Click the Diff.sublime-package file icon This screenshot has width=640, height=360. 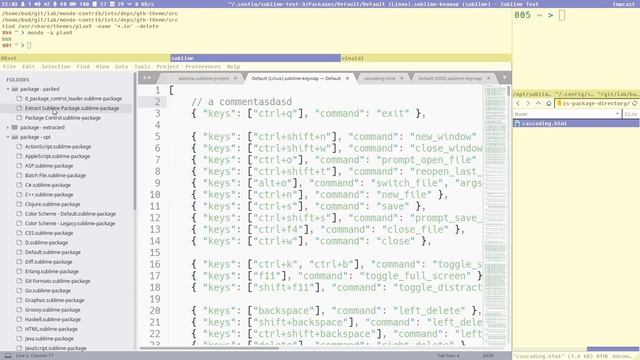[x=19, y=262]
